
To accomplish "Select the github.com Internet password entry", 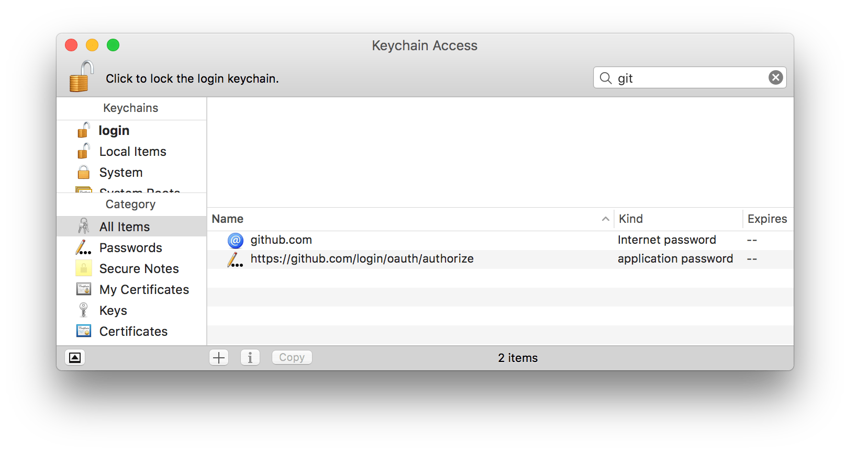I will tap(281, 240).
